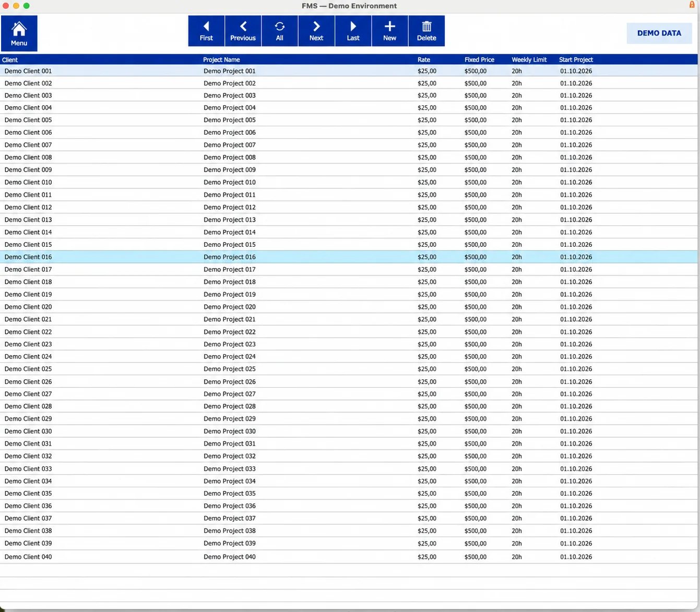Click the start date of Demo Client 027

[576, 394]
